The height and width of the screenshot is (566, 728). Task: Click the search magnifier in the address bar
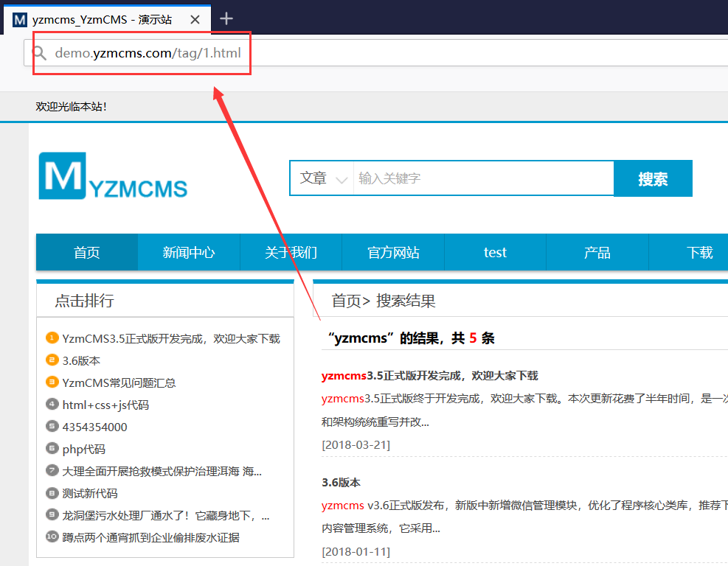pos(39,53)
